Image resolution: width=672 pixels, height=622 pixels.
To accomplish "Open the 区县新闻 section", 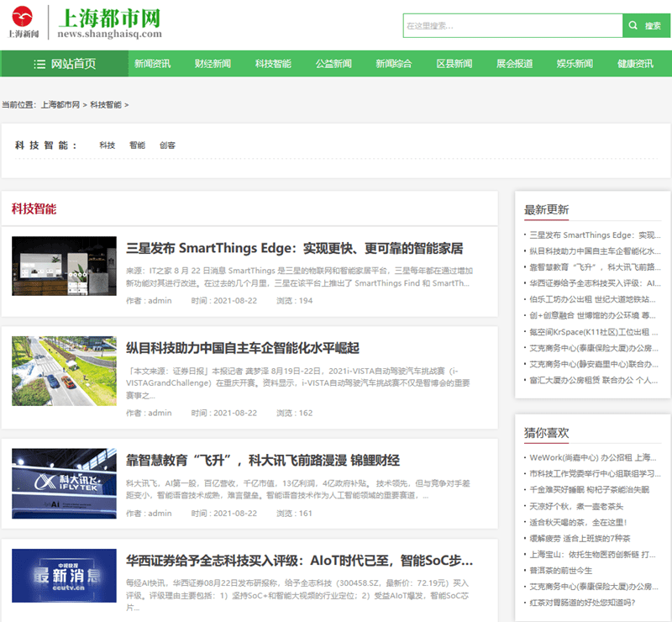I will tap(454, 64).
